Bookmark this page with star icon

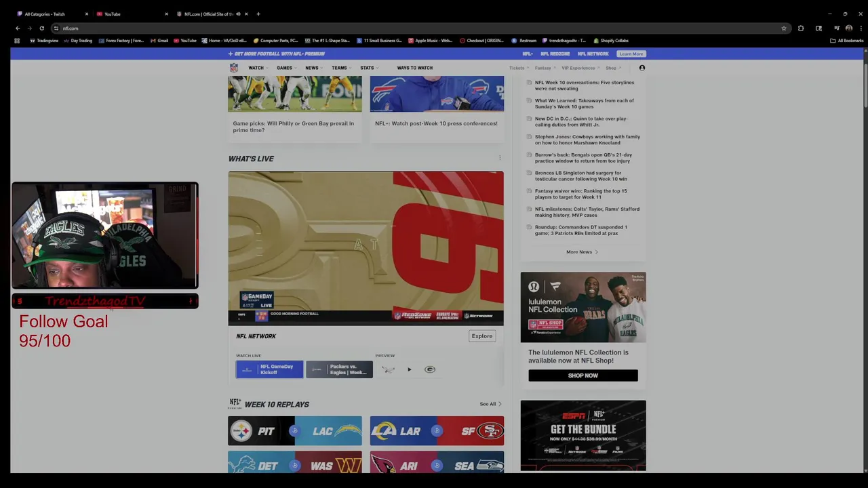coord(784,28)
